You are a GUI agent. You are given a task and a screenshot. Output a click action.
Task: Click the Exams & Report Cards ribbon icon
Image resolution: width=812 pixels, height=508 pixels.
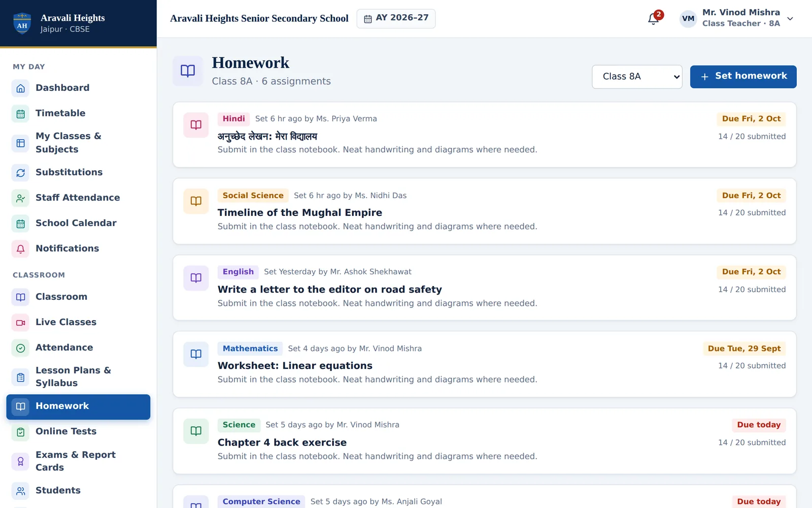(x=20, y=461)
